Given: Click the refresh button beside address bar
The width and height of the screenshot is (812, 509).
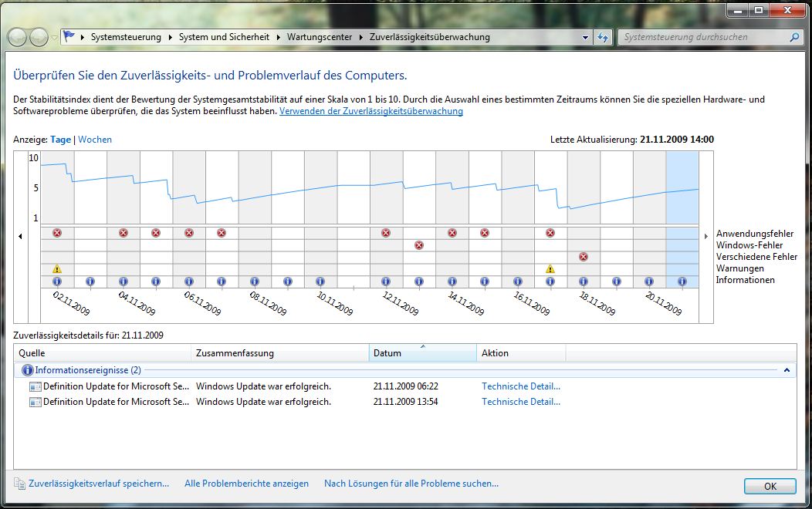Looking at the screenshot, I should click(x=603, y=37).
